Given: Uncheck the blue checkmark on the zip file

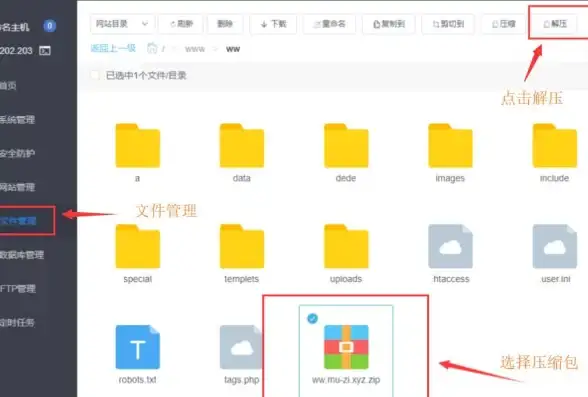Looking at the screenshot, I should click(312, 319).
